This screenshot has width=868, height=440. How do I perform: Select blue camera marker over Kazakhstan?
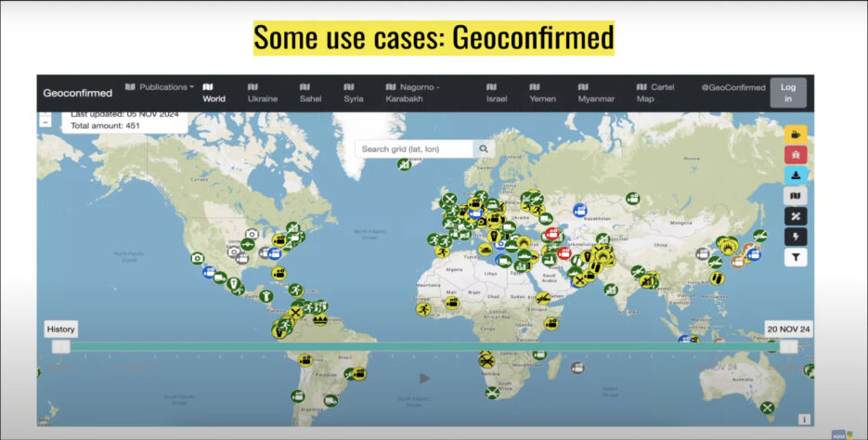click(x=579, y=211)
